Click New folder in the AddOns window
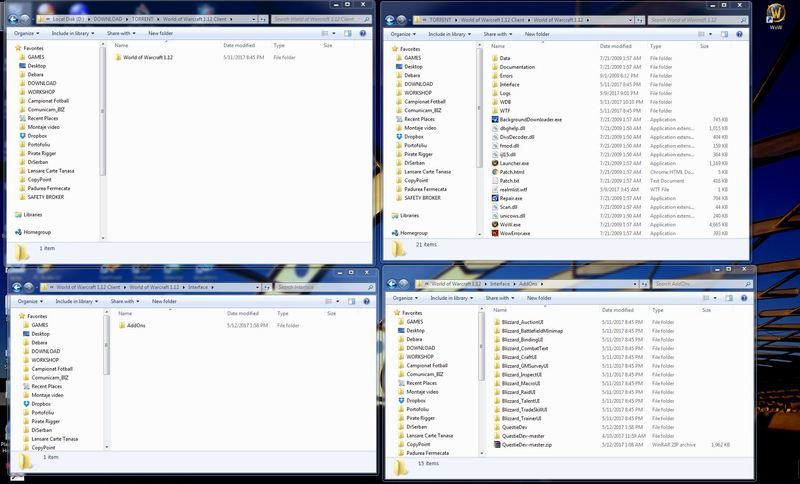The width and height of the screenshot is (800, 484). tap(538, 298)
